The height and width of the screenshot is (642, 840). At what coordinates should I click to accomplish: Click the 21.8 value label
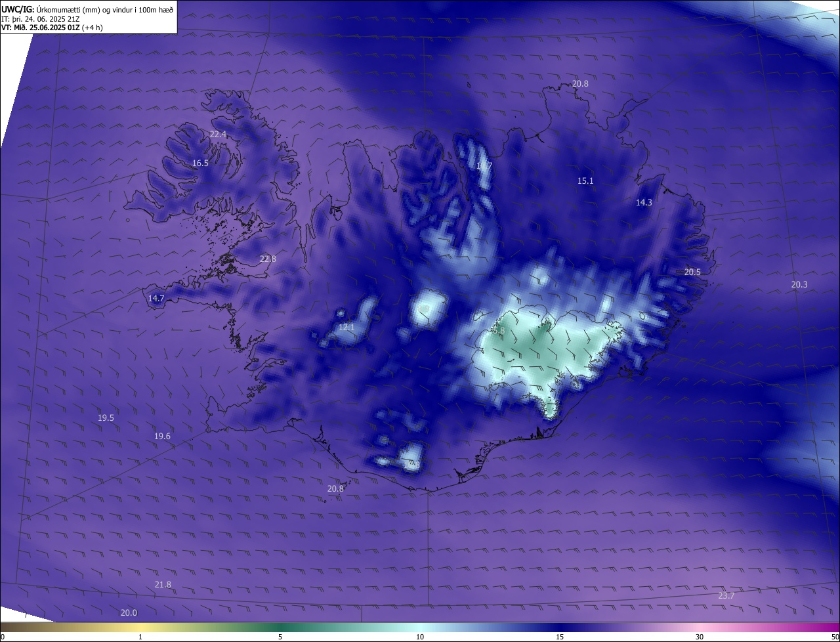(x=163, y=584)
